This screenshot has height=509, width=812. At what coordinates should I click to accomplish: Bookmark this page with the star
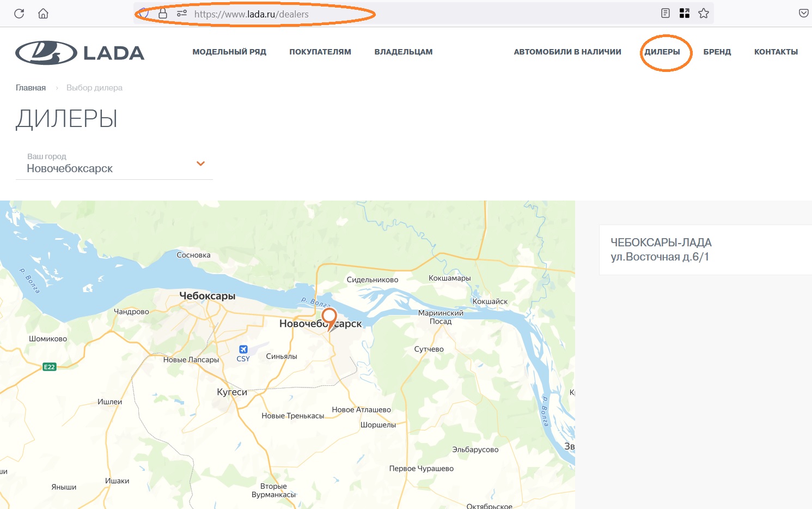pos(704,14)
